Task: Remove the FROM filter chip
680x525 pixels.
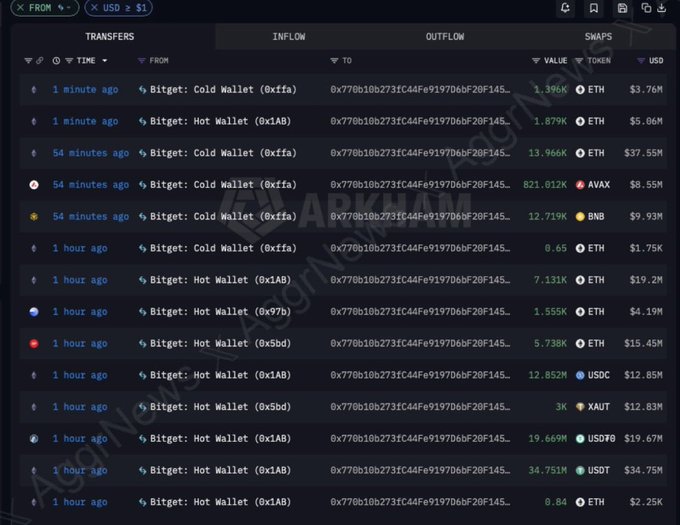Action: point(20,8)
